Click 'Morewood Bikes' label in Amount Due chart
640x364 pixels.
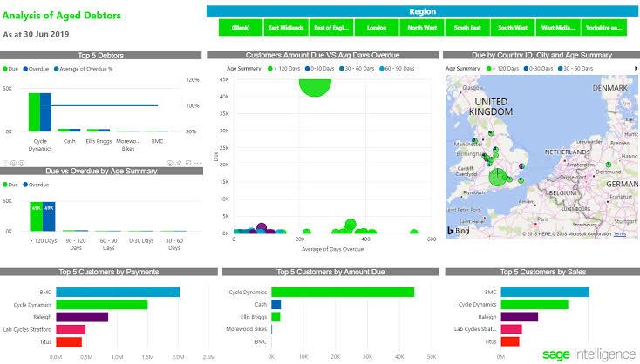(x=246, y=329)
